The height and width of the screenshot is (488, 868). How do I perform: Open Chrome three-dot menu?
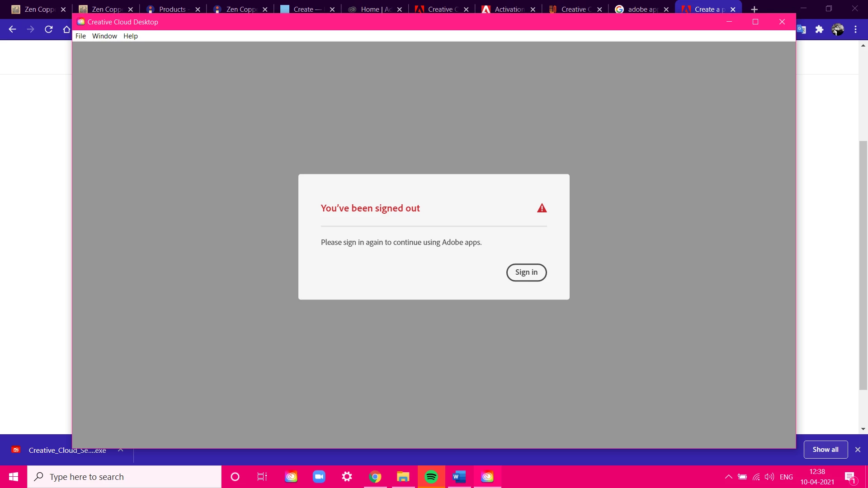click(855, 29)
